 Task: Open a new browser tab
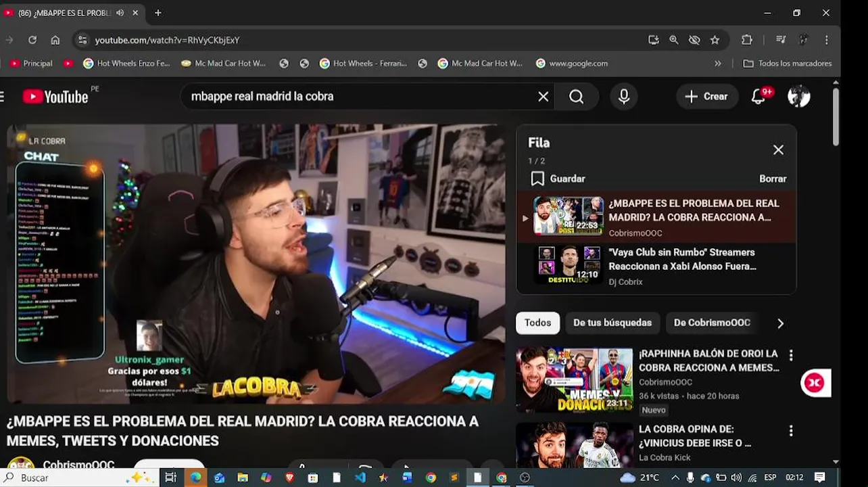[x=158, y=13]
